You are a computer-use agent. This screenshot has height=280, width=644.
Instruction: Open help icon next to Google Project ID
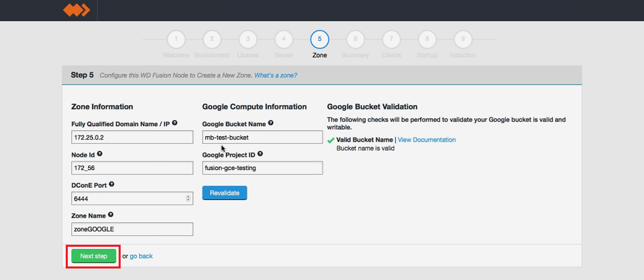(x=260, y=154)
